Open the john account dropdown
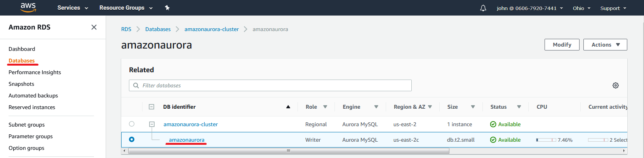The height and width of the screenshot is (158, 644). [530, 8]
